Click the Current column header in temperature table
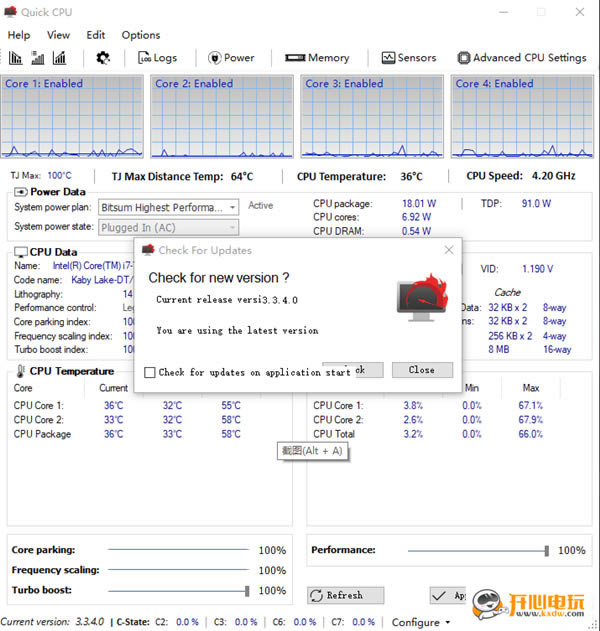 113,388
